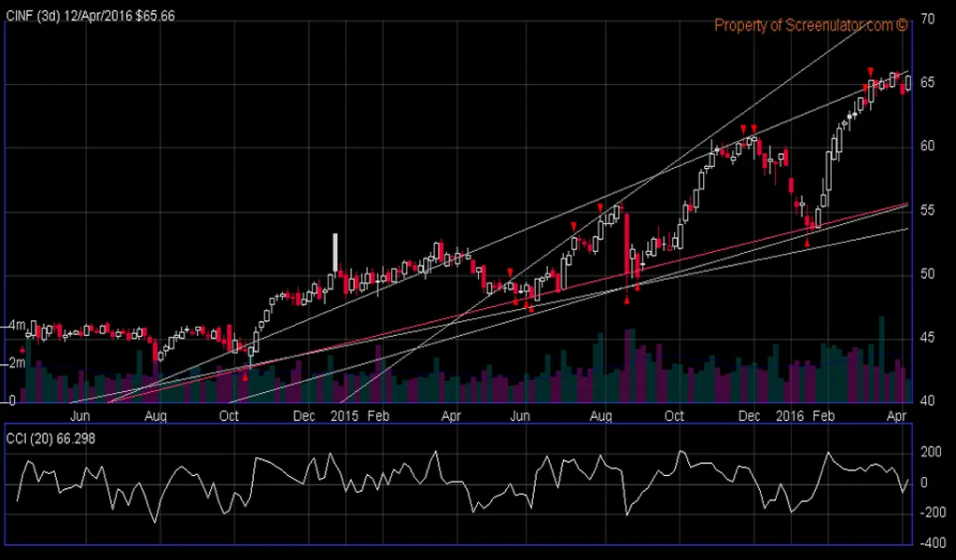This screenshot has height=560, width=956.
Task: Click the Feb 2015 date axis label
Action: (378, 416)
